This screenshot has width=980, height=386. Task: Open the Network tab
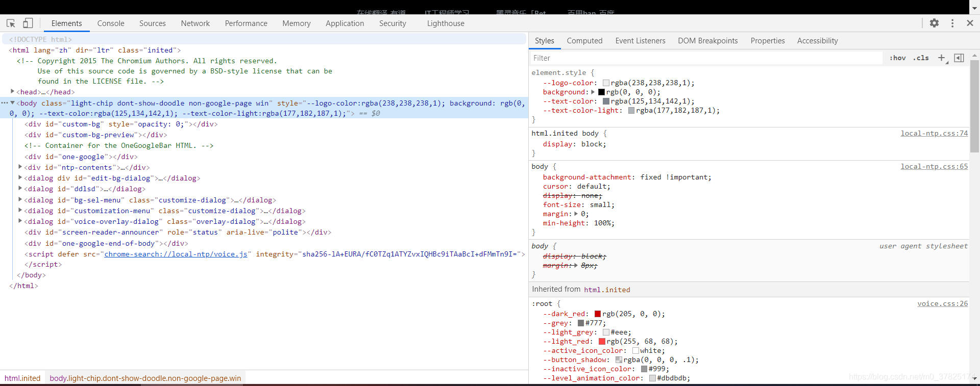point(195,23)
